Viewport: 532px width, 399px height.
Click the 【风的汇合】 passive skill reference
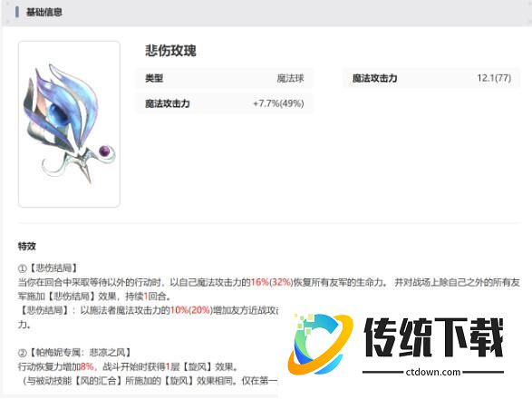pos(99,381)
